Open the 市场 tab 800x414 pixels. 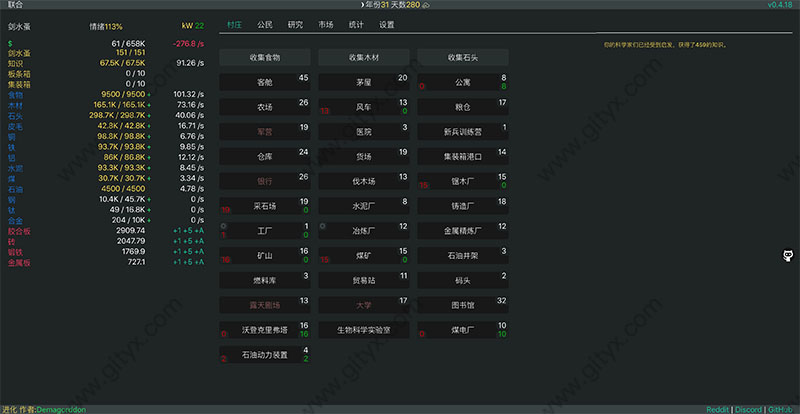point(326,24)
